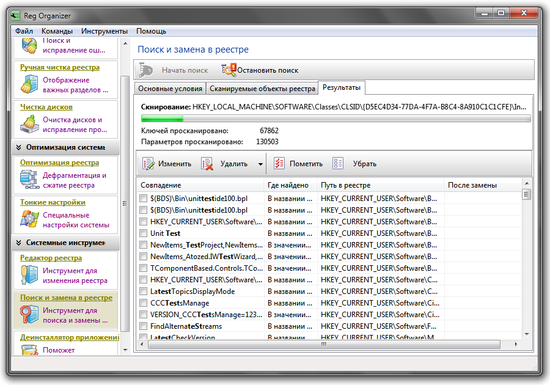Click the Остановить поиск toolbar icon

click(x=229, y=70)
